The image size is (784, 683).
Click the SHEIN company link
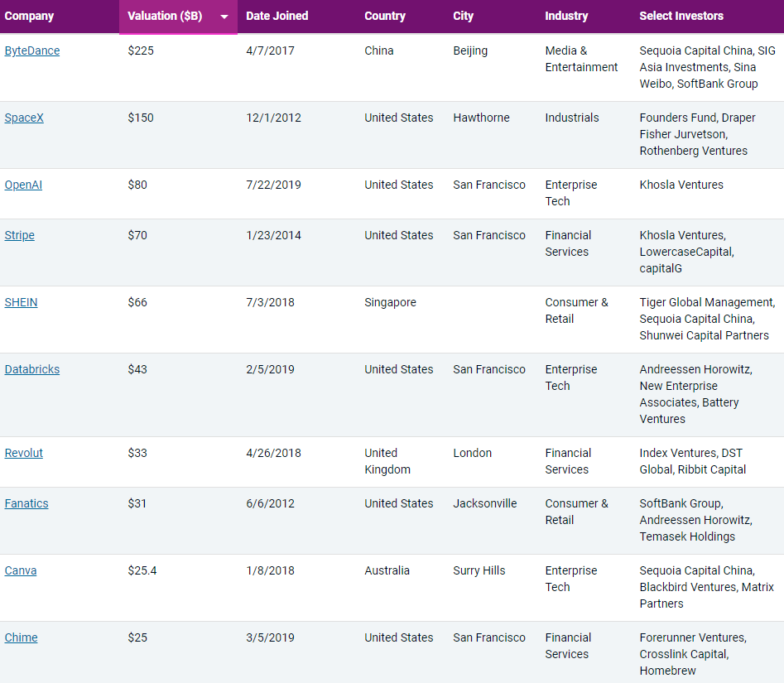(21, 302)
